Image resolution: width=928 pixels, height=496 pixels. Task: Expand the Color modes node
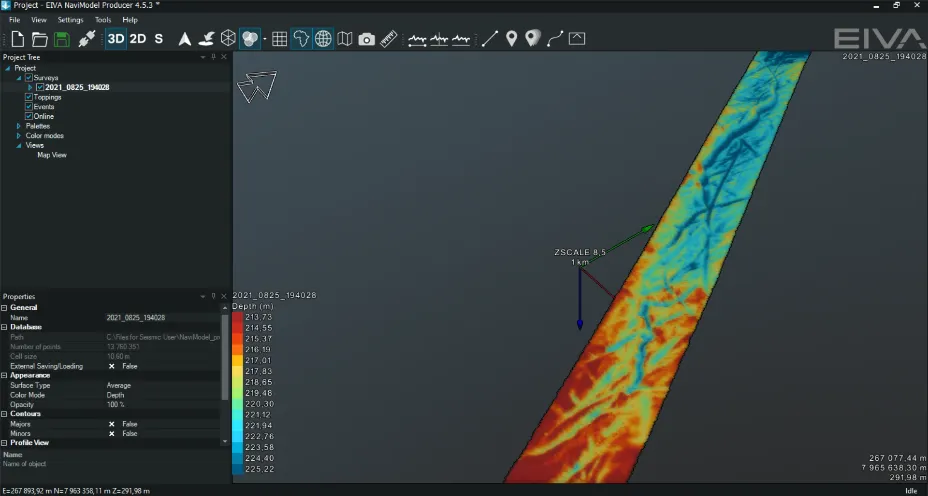[x=19, y=136]
